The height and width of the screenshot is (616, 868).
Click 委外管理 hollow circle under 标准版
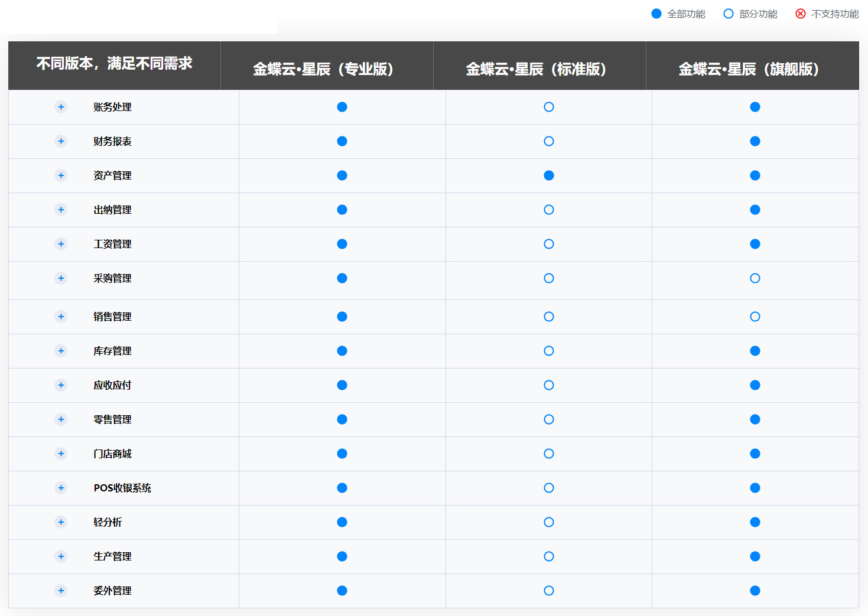click(x=549, y=591)
